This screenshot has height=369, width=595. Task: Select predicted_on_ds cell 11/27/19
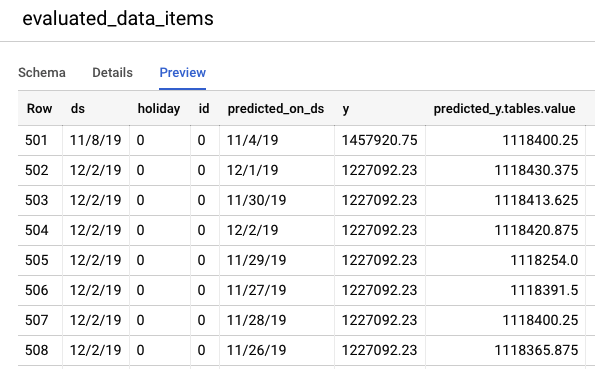257,290
